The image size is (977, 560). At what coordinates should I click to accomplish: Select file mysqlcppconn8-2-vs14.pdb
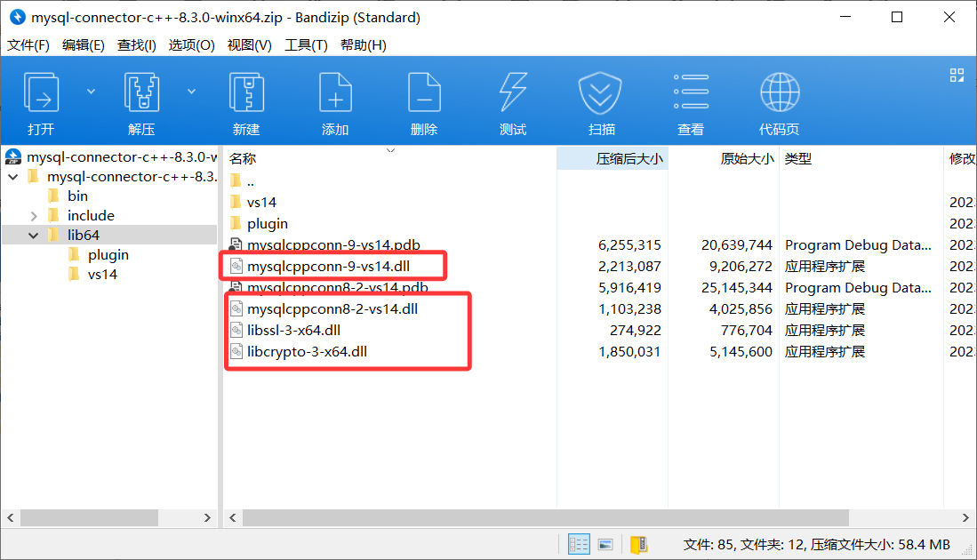click(337, 287)
